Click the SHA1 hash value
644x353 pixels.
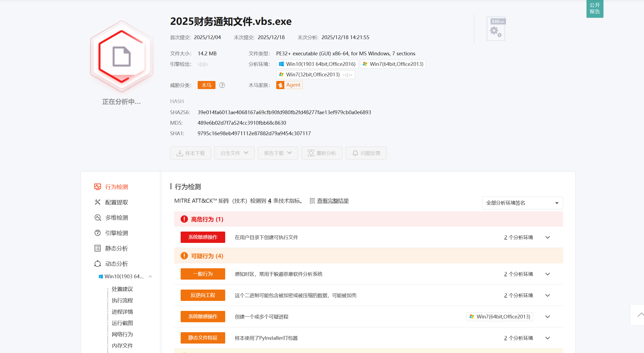tap(254, 133)
